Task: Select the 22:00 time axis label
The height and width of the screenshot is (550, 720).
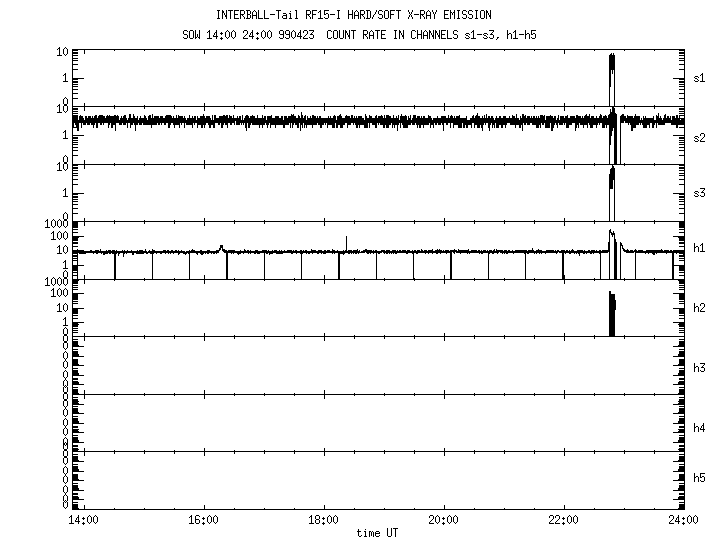Action: [563, 520]
